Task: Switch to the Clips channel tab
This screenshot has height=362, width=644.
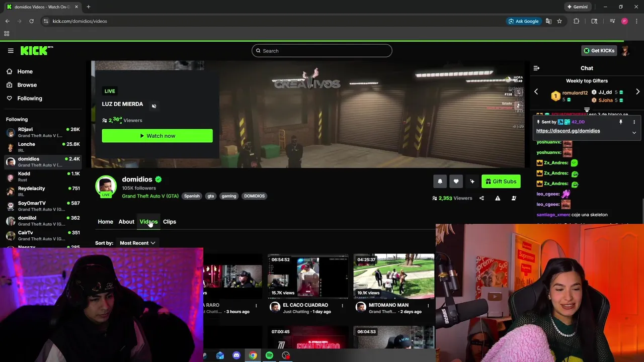Action: point(170,222)
